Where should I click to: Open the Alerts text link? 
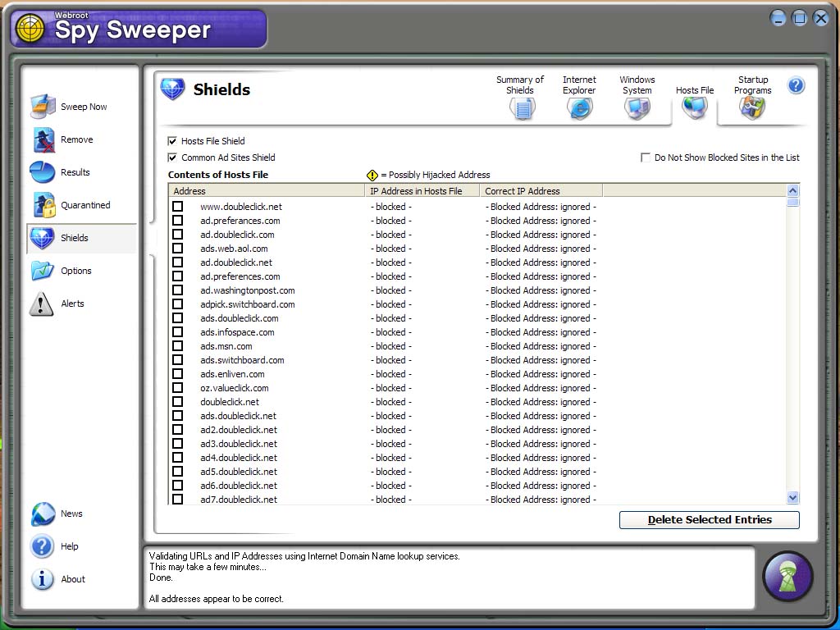click(x=72, y=304)
